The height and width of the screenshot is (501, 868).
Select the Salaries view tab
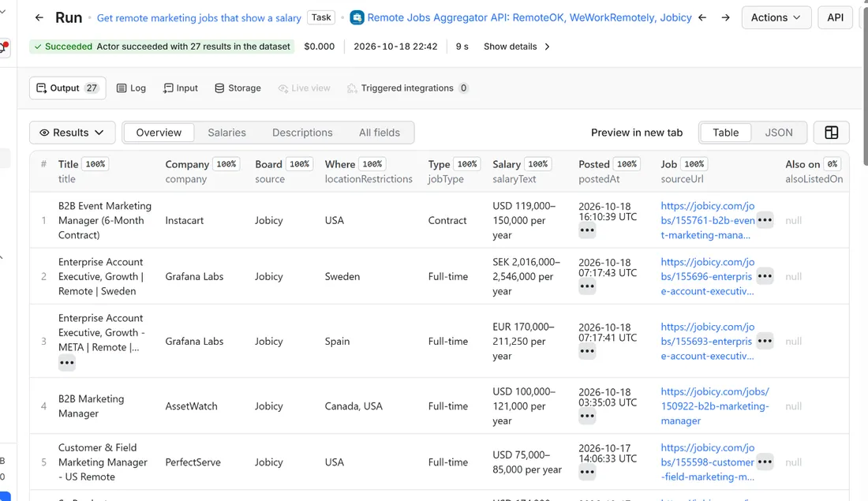click(x=227, y=133)
